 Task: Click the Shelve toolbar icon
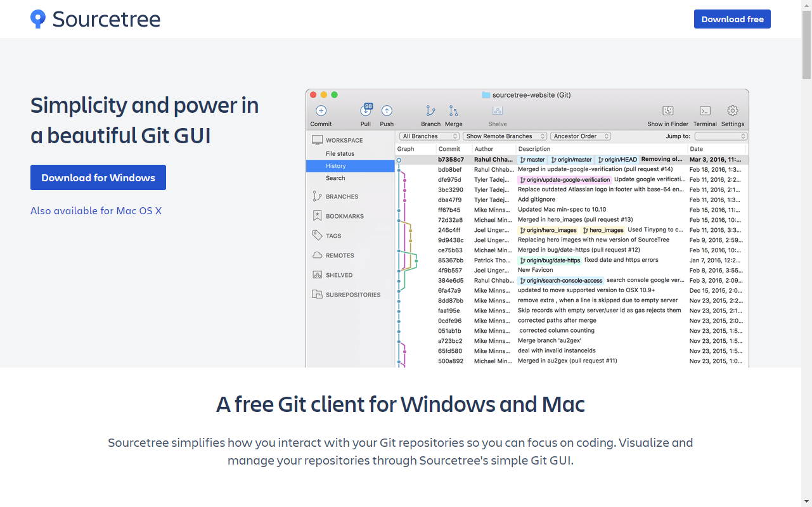point(498,111)
